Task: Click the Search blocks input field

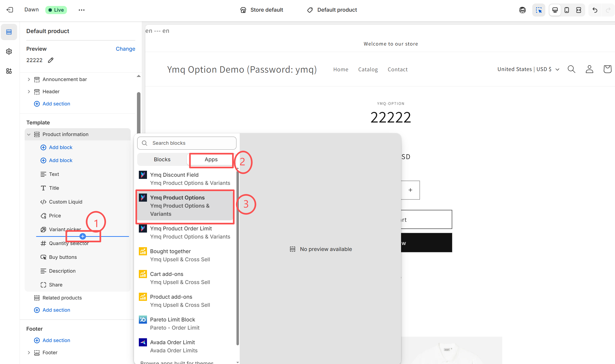Action: [x=187, y=143]
